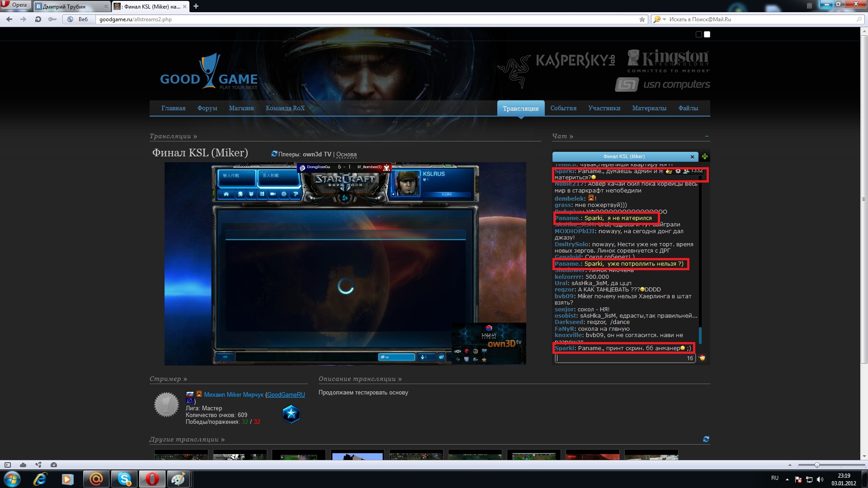Open the Mail.Ru Agent taskbar icon

pos(96,479)
